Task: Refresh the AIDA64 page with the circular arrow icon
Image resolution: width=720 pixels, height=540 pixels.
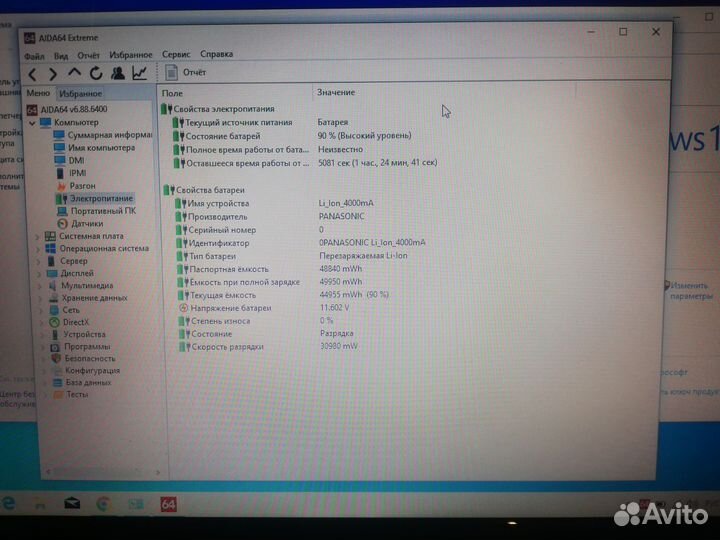Action: coord(96,73)
